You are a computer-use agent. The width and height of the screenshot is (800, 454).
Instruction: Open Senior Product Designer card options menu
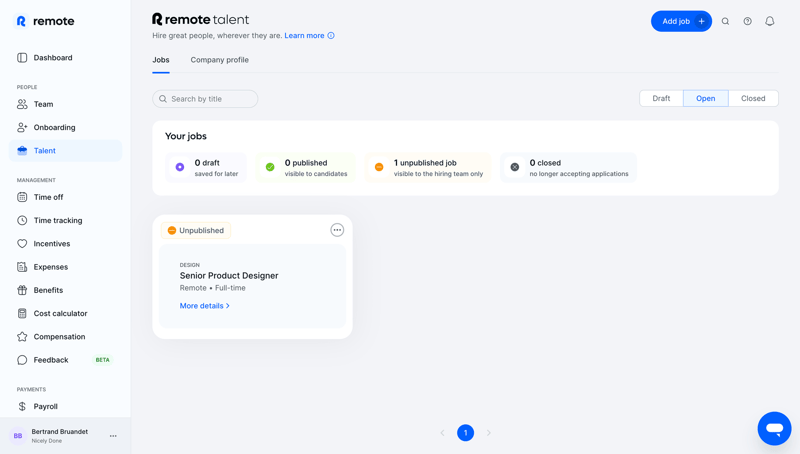[337, 230]
